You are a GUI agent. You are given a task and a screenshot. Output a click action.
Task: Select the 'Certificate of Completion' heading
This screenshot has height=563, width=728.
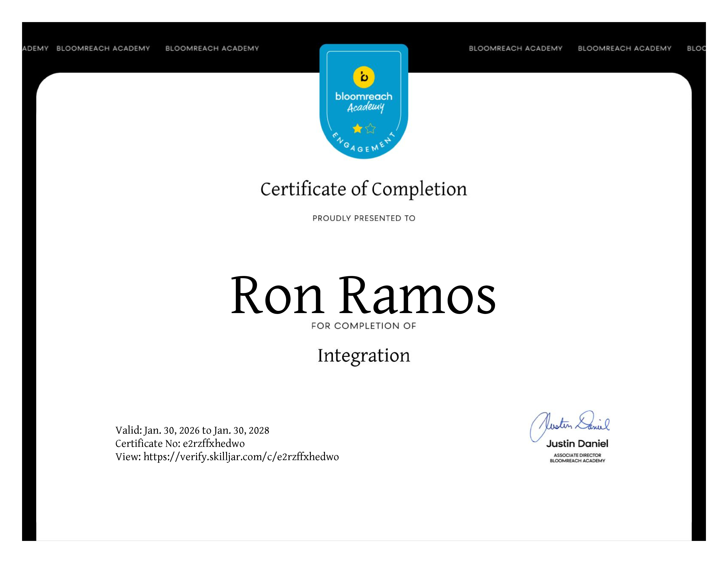(x=364, y=189)
